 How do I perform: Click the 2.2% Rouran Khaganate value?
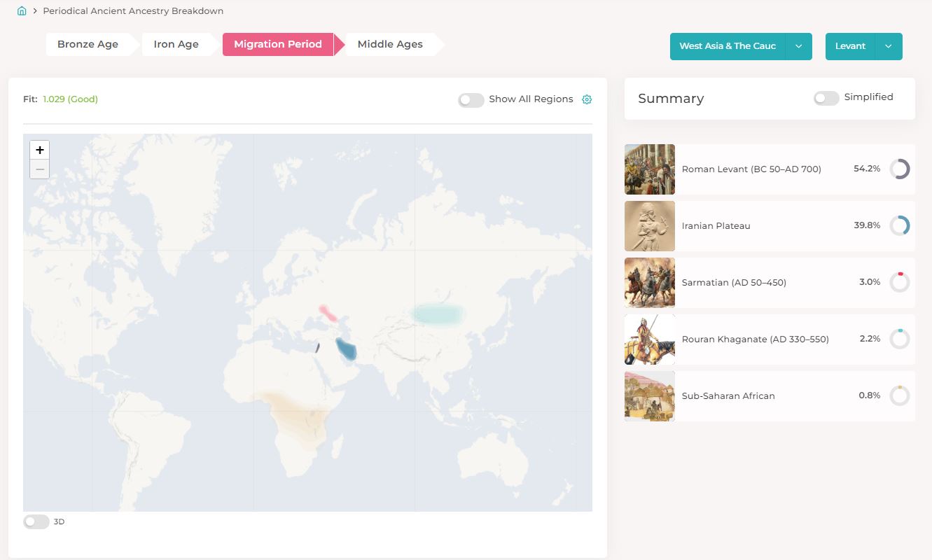click(870, 339)
